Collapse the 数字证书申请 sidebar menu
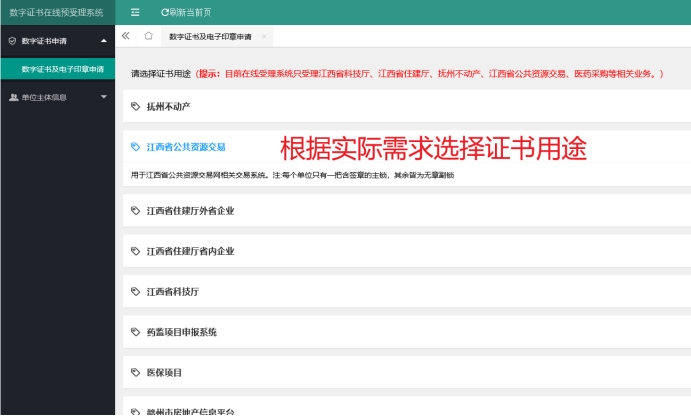Screen dimensions: 691x416 tap(104, 41)
